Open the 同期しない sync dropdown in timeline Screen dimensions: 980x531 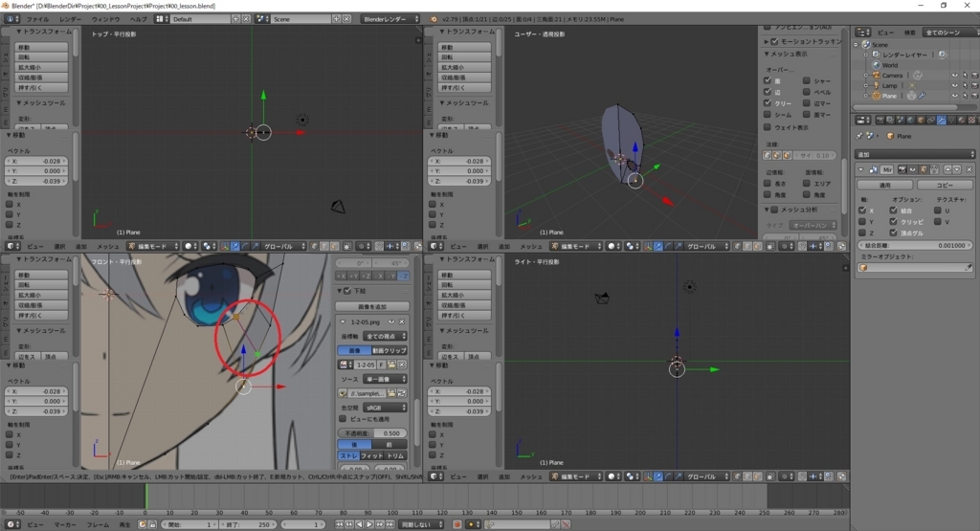click(421, 524)
